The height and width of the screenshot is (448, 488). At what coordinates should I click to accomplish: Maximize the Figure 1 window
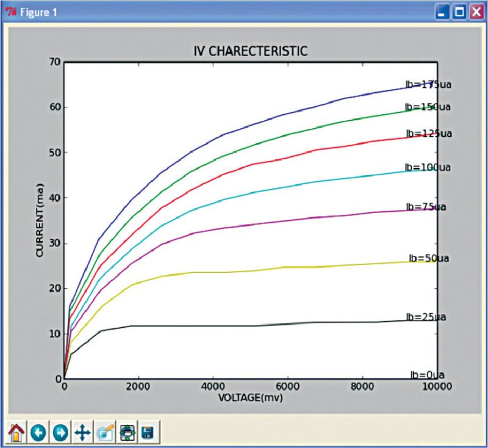[x=459, y=12]
